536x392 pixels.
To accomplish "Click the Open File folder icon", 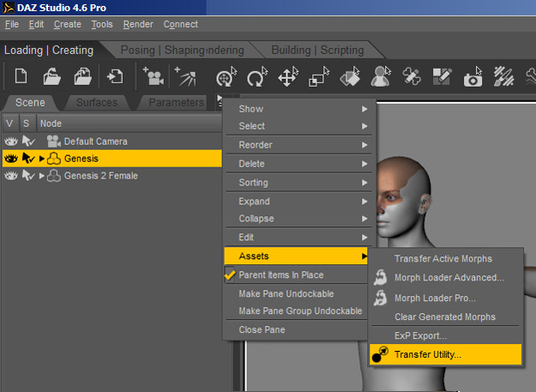I will pos(52,75).
